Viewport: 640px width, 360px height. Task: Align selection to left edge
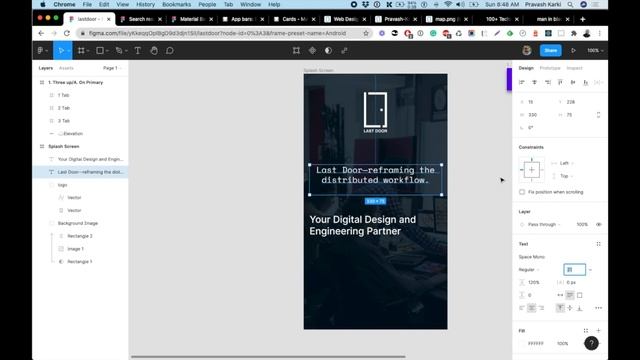point(522,82)
